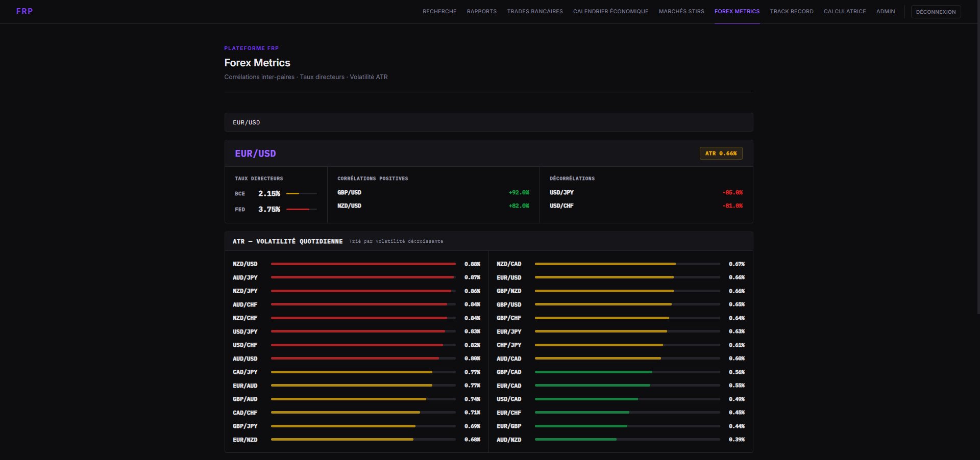Image resolution: width=980 pixels, height=460 pixels.
Task: Click the Déconnexion button
Action: pyautogui.click(x=935, y=12)
